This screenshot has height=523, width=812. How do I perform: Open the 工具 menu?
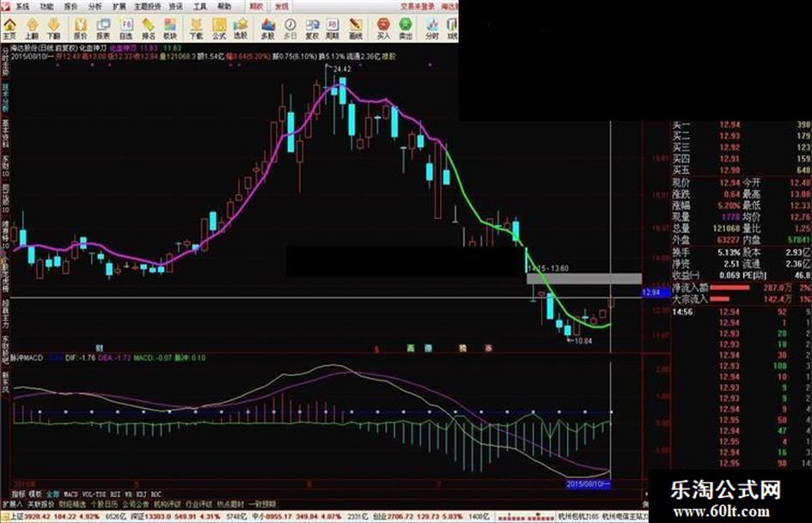[x=200, y=7]
